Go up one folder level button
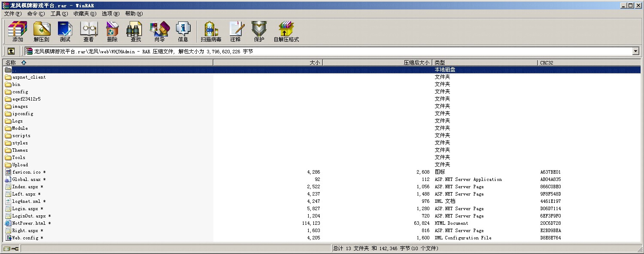Screen dimensions: 644x254 [x=11, y=51]
